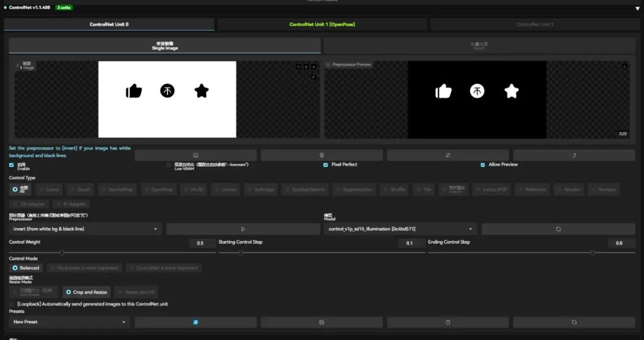Click the Control Weight value field 0.5
The height and width of the screenshot is (340, 644).
203,243
